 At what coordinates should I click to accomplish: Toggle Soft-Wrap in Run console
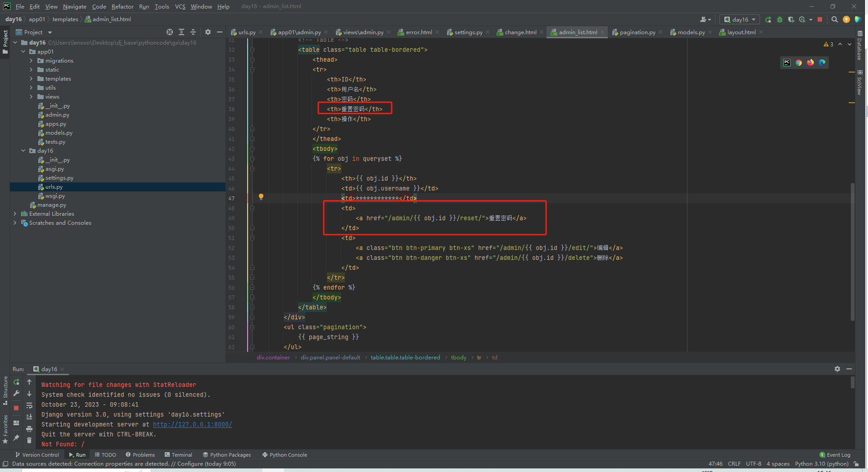[x=29, y=405]
